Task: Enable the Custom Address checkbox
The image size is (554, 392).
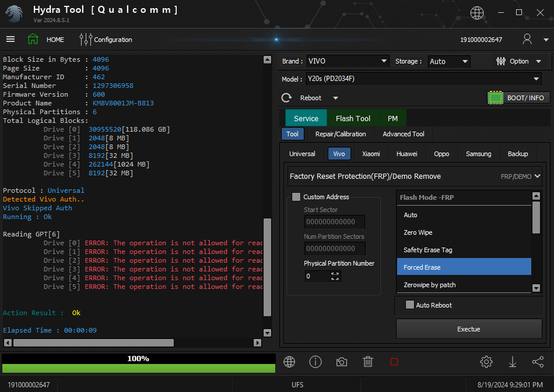Action: point(296,197)
